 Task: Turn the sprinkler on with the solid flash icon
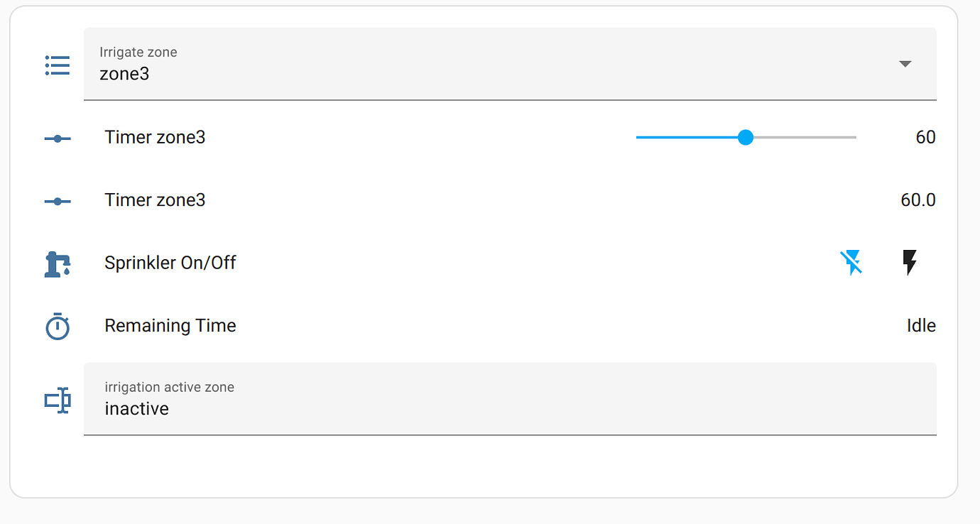[x=909, y=263]
